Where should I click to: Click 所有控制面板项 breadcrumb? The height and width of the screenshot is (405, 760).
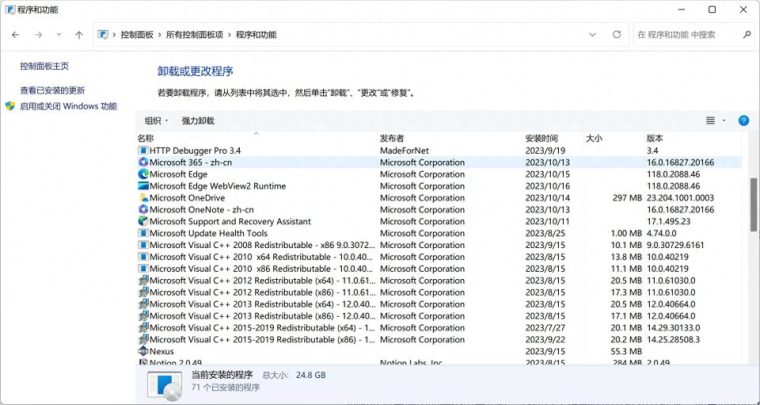coord(194,35)
